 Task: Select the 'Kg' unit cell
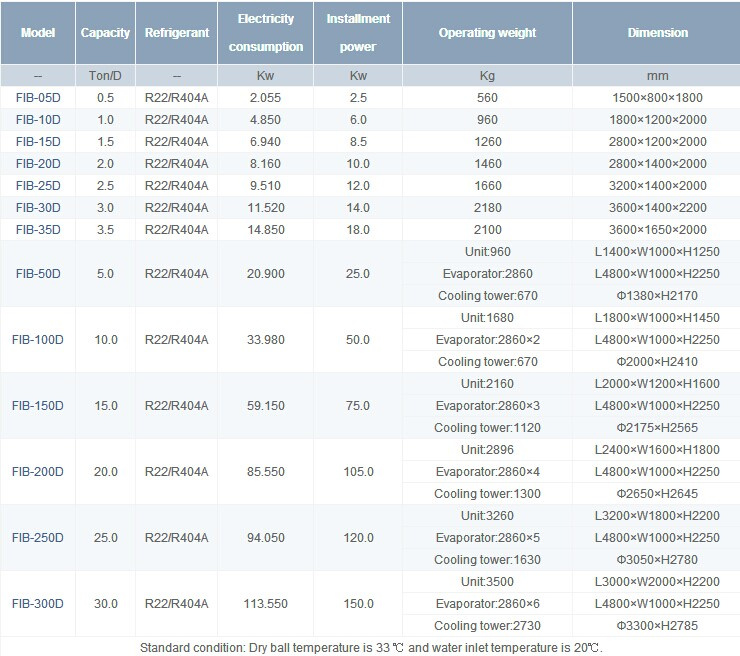pyautogui.click(x=488, y=76)
